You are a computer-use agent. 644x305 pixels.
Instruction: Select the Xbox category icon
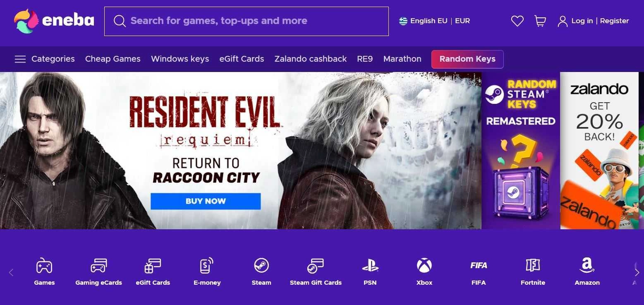(x=424, y=266)
